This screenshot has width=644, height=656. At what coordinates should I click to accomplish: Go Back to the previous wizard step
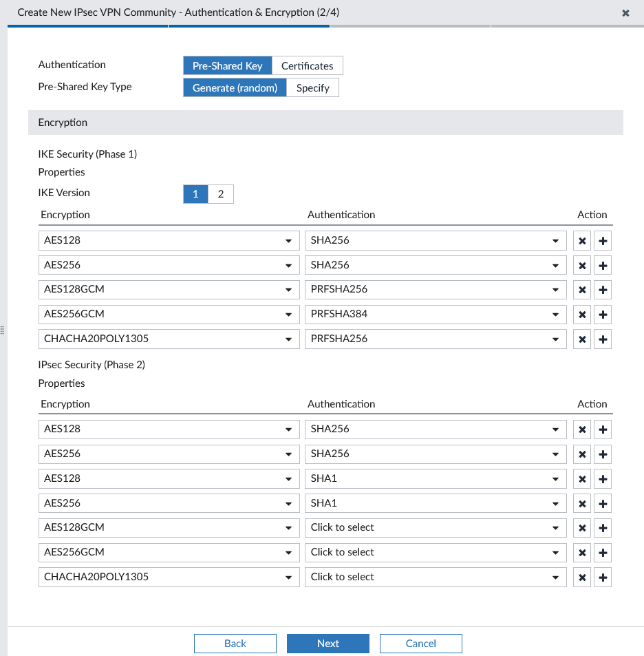pos(235,643)
